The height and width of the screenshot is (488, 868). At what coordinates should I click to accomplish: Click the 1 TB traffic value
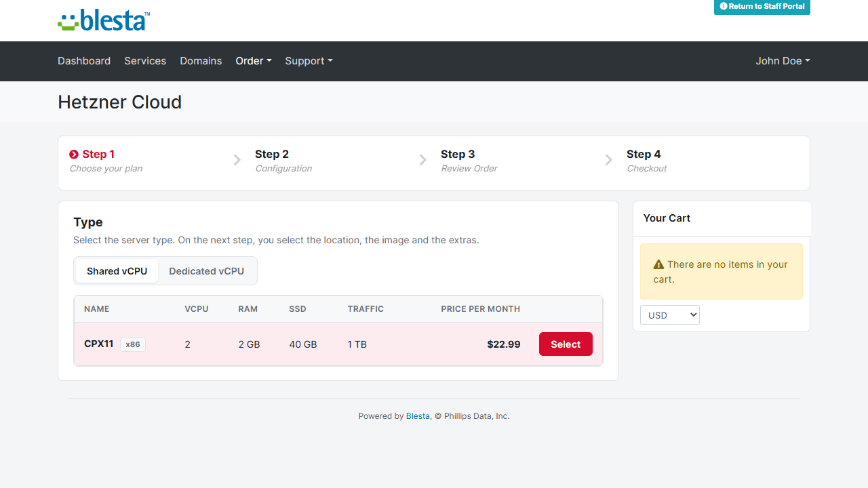357,344
